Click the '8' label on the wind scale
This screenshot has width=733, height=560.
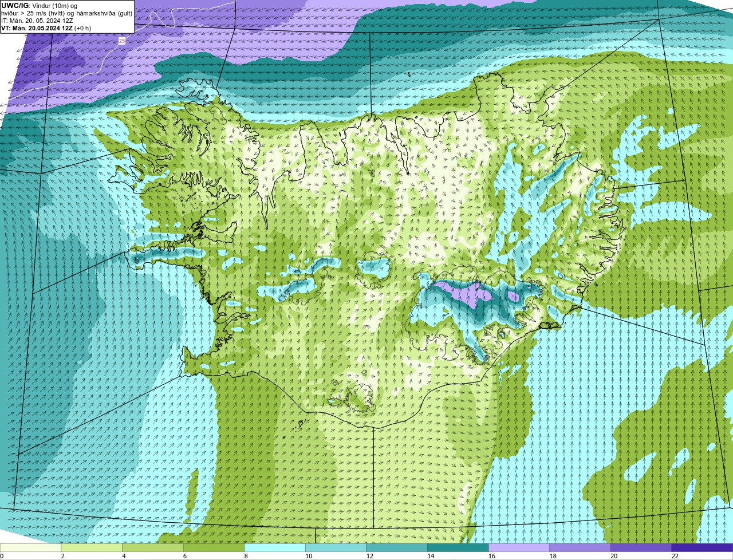tap(246, 556)
